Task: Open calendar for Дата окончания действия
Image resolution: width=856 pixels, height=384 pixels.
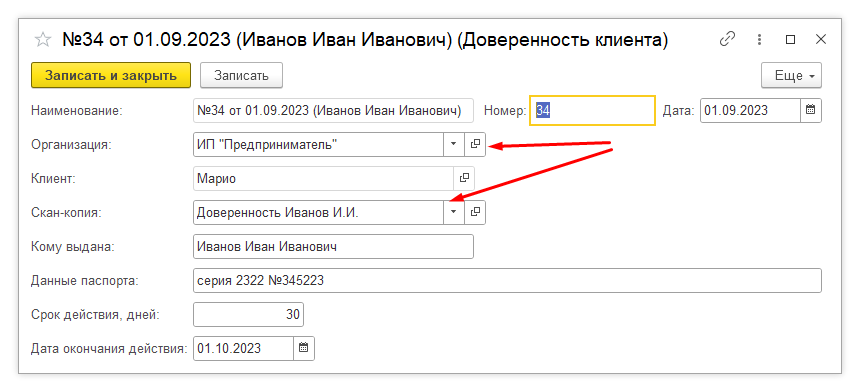Action: tap(304, 348)
